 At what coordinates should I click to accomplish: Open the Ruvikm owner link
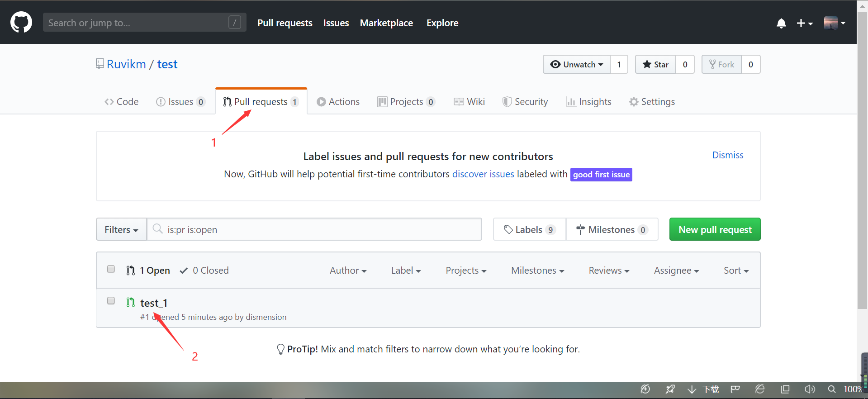(x=126, y=64)
